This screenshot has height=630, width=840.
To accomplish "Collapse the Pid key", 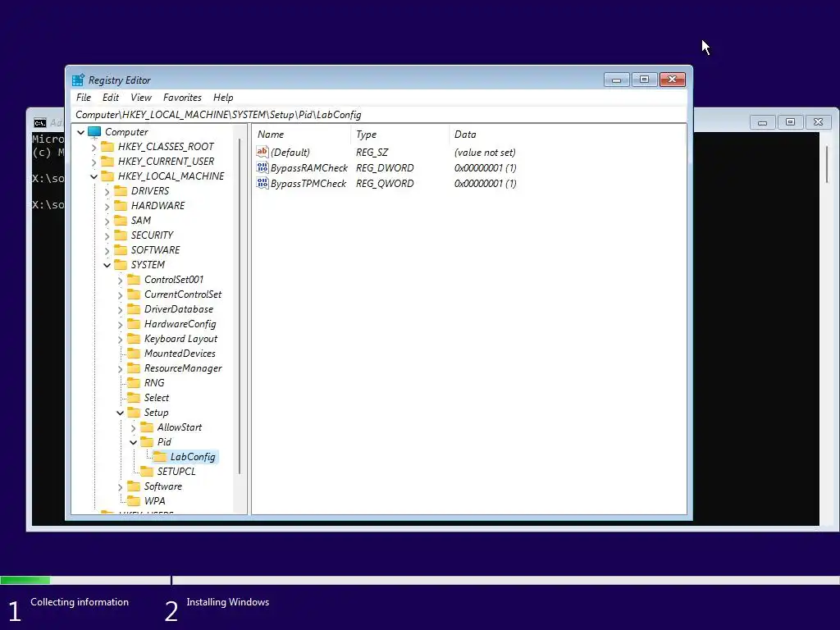I will tap(134, 442).
